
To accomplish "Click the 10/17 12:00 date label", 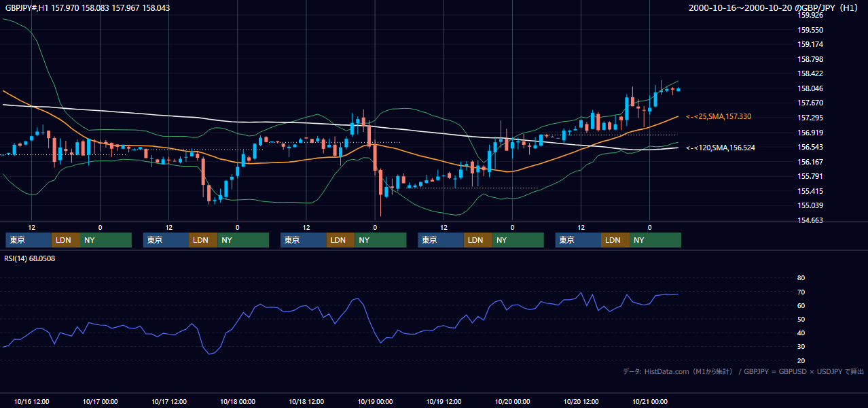I will point(168,401).
